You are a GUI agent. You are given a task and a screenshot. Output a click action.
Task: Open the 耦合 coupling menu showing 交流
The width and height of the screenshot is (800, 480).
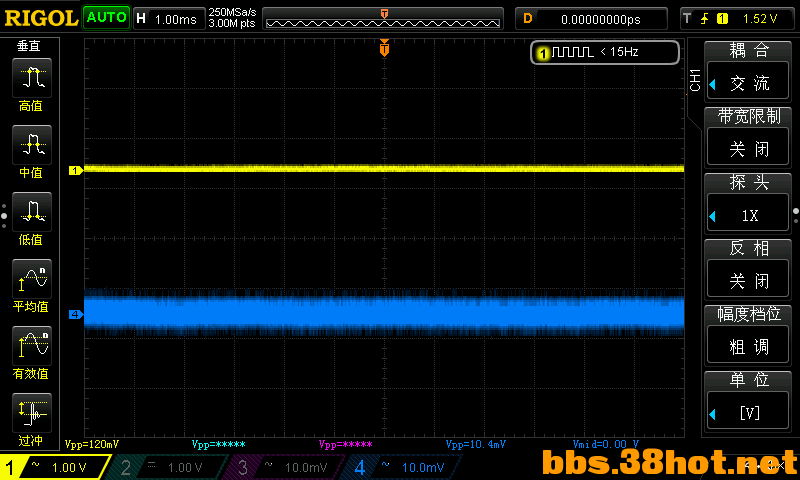(x=748, y=70)
